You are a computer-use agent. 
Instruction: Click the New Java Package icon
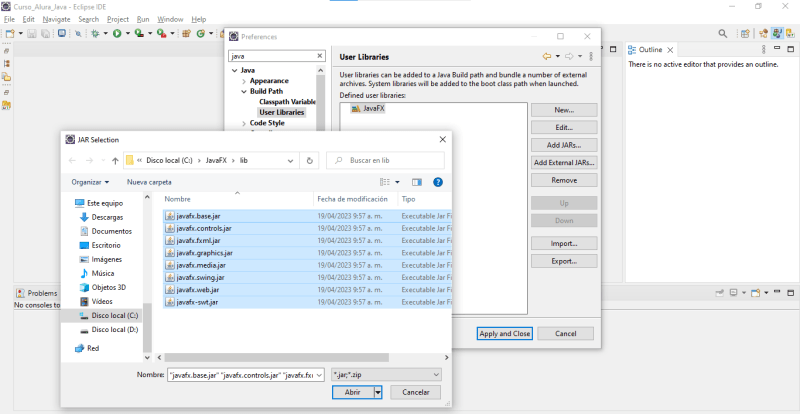tap(186, 33)
